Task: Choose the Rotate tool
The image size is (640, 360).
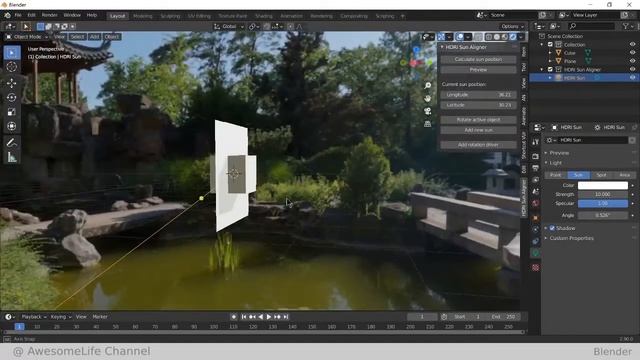Action: click(x=11, y=97)
